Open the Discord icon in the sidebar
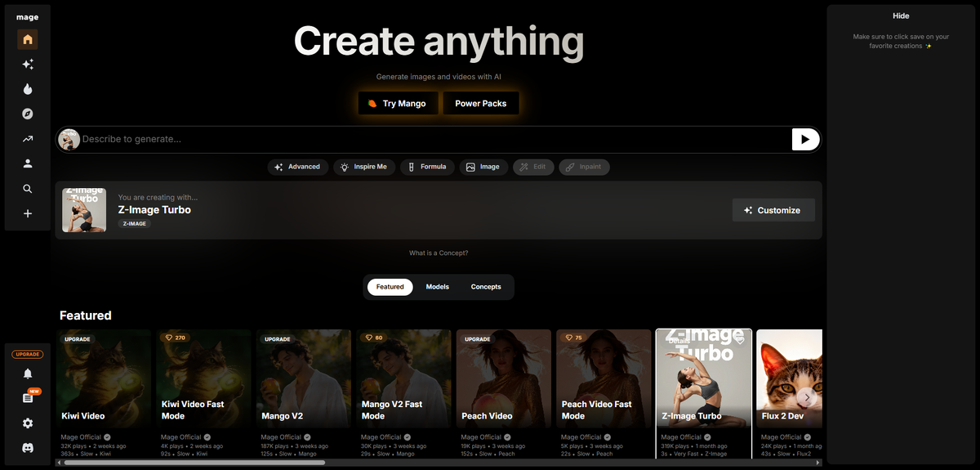This screenshot has height=470, width=980. tap(28, 448)
